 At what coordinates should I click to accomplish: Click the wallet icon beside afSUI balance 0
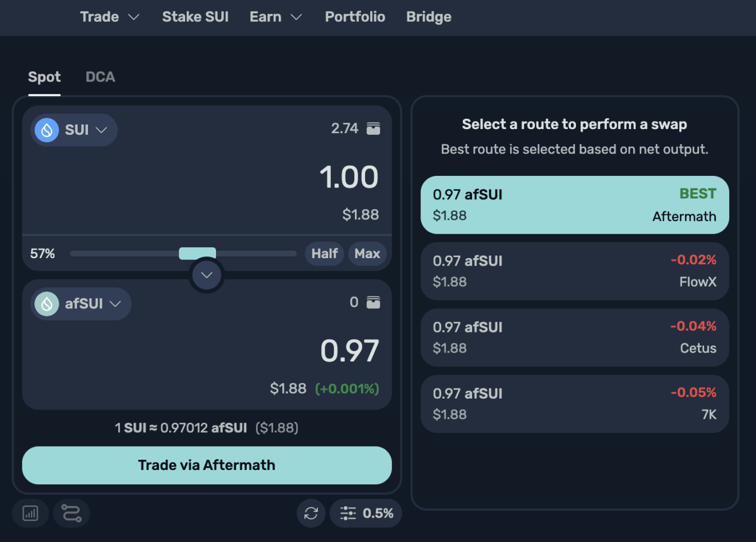point(373,302)
